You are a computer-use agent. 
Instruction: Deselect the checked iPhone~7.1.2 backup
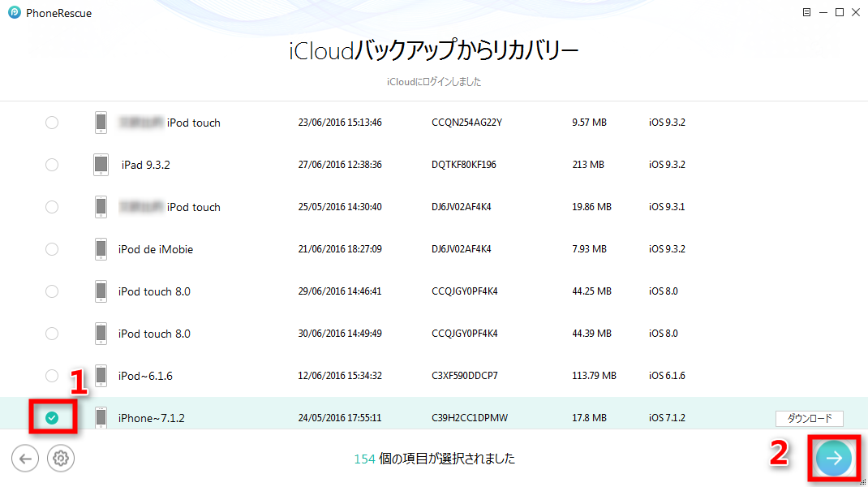coord(51,418)
